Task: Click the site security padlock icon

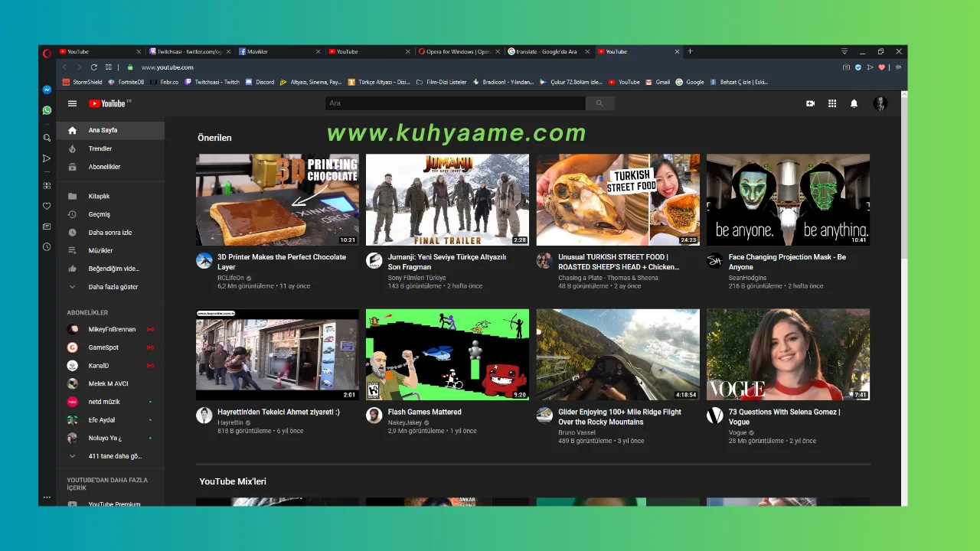Action: pos(130,67)
